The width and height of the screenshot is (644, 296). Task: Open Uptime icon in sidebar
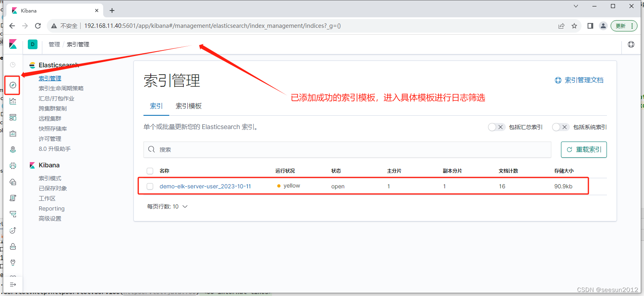pos(13,230)
